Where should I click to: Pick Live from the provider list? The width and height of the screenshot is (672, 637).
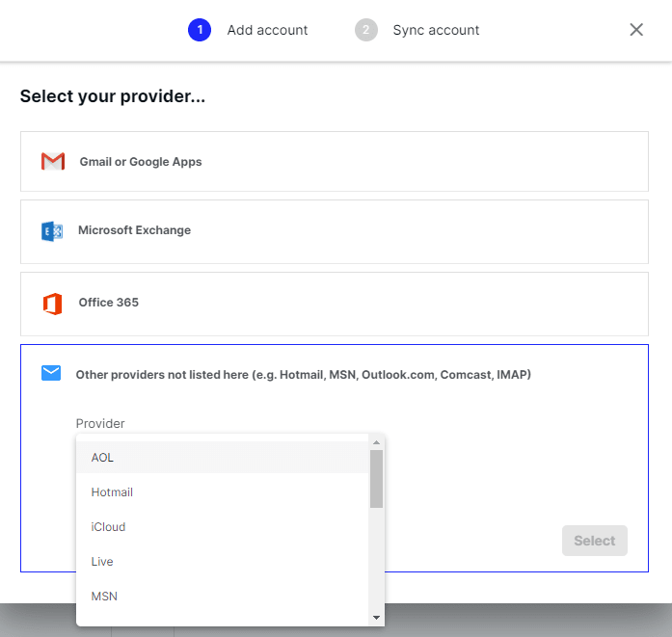(x=223, y=562)
